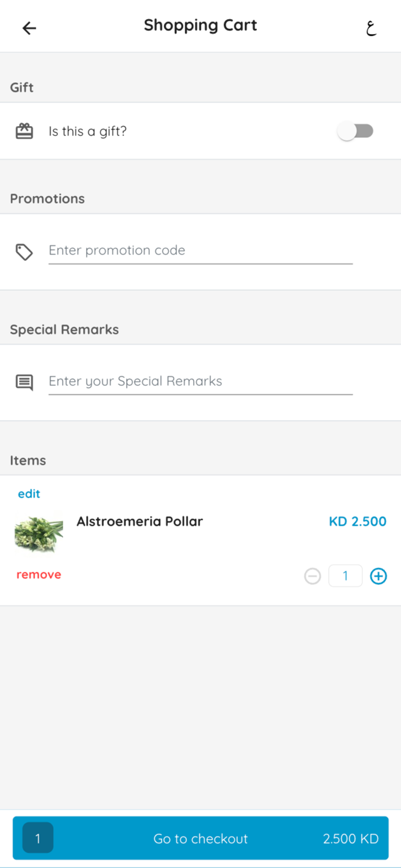The height and width of the screenshot is (868, 401).
Task: Focus the promotion code field
Action: pos(200,251)
